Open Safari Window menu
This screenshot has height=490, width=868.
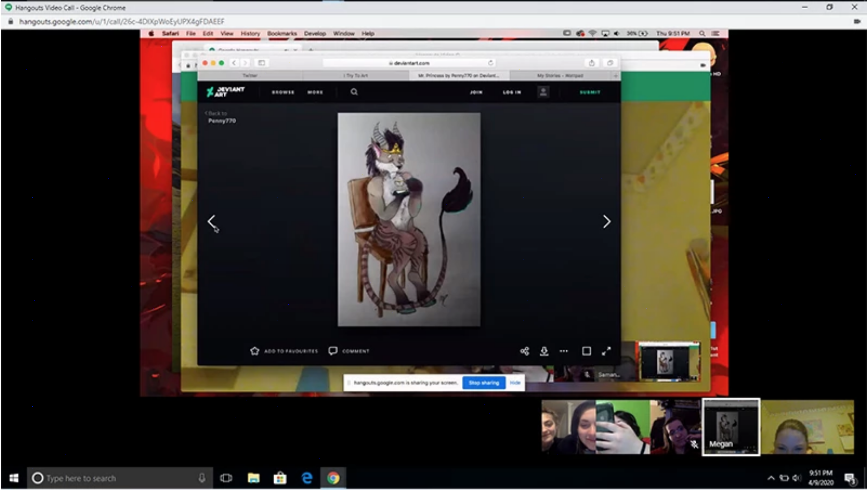(344, 33)
